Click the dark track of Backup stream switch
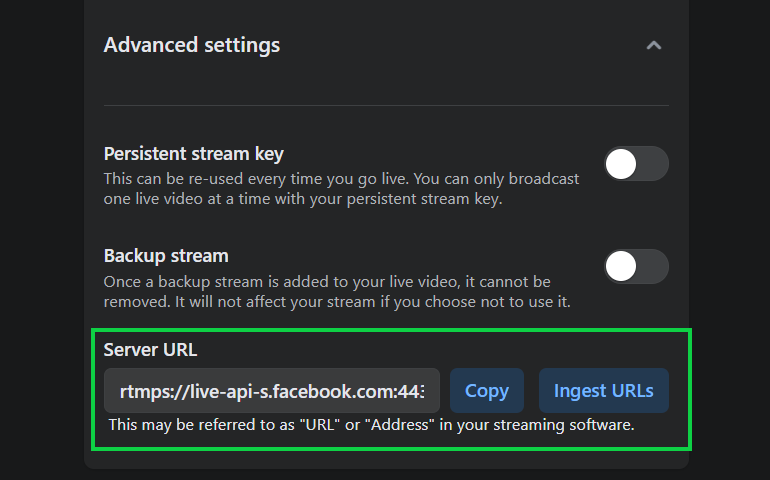The height and width of the screenshot is (480, 770). [x=652, y=266]
